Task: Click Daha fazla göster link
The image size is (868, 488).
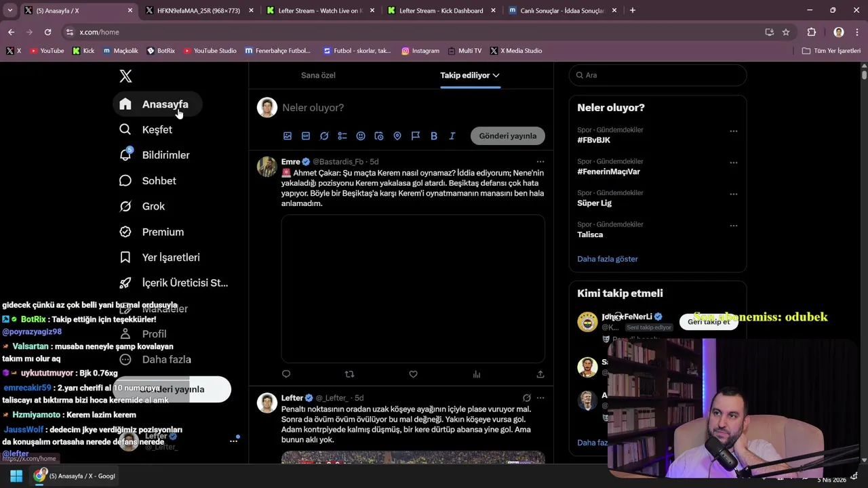Action: pos(608,259)
